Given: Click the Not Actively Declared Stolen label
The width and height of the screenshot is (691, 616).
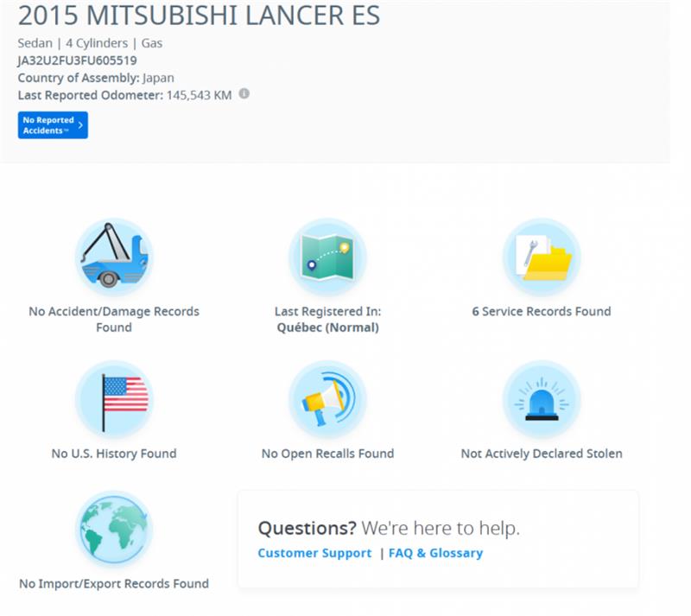Looking at the screenshot, I should click(542, 453).
